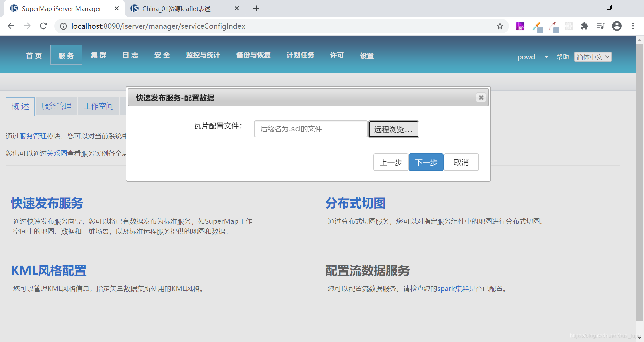Select the 概述 tab
Viewport: 644px width, 342px height.
point(20,106)
